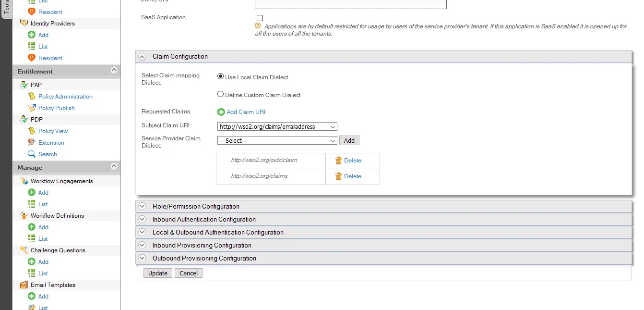This screenshot has height=310, width=644.
Task: Collapse the Entitlement menu section
Action: tap(114, 70)
